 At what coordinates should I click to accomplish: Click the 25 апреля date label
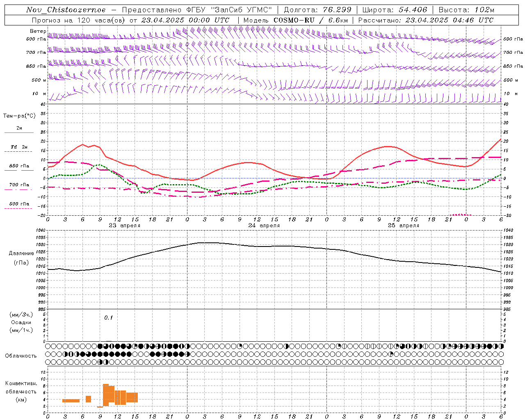point(403,226)
